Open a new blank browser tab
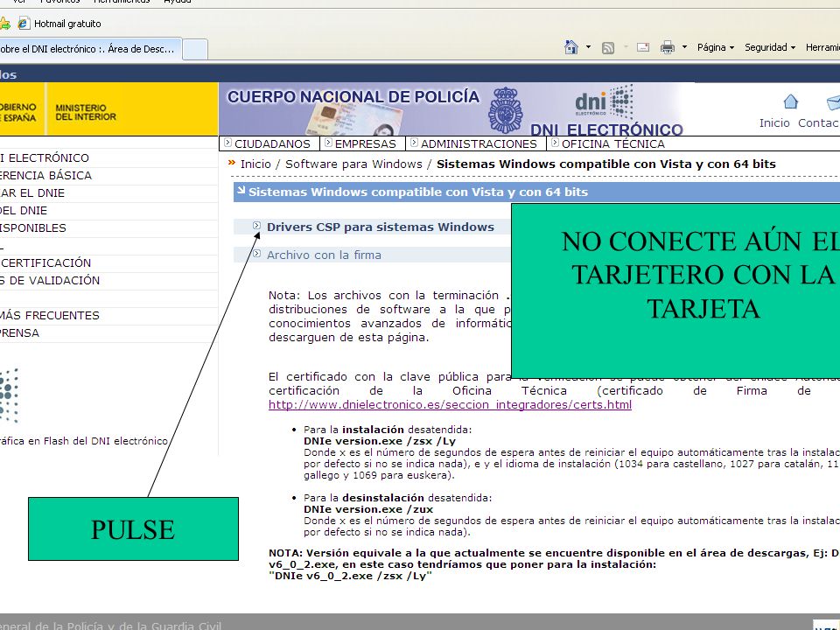This screenshot has width=840, height=630. 195,49
